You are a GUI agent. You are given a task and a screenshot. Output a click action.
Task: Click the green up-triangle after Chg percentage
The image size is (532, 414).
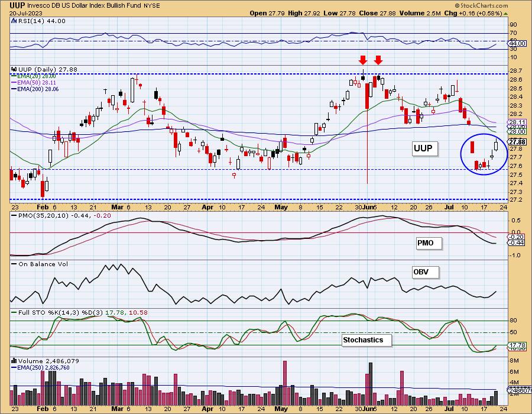click(x=505, y=14)
